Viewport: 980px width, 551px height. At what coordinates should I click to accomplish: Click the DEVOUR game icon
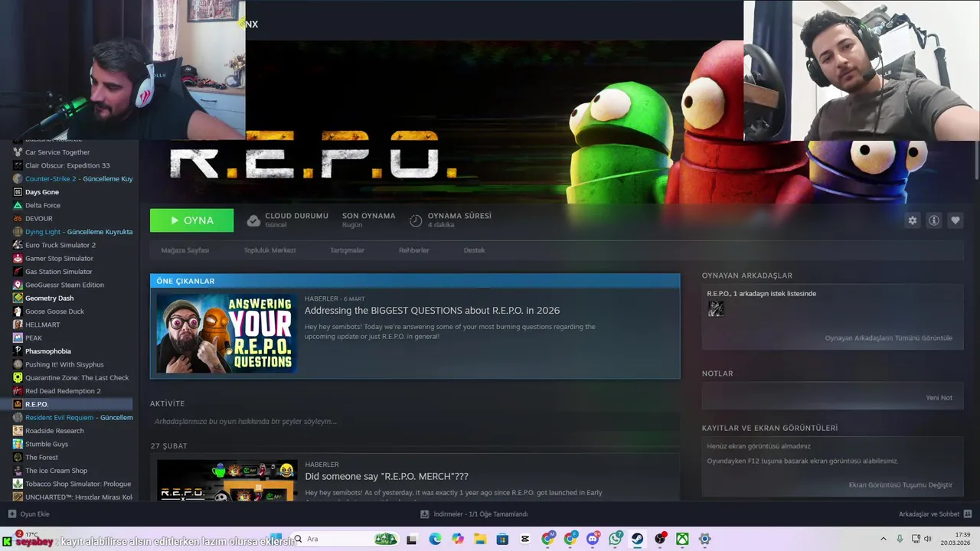pos(18,218)
